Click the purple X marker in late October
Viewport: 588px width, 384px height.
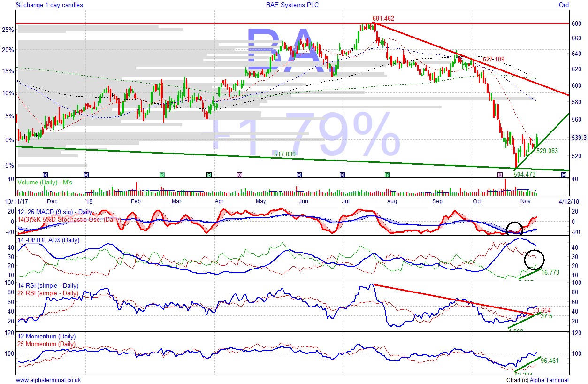(500, 175)
